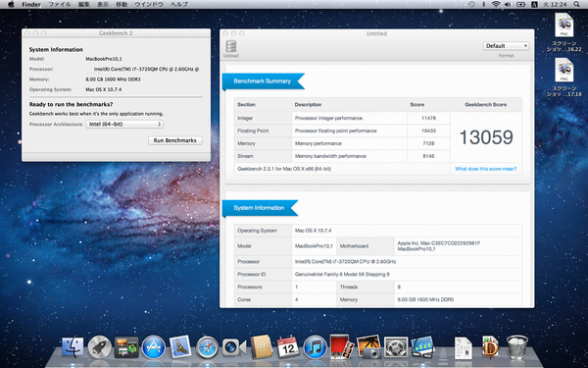Open the Wi-Fi status menu
588x368 pixels.
(496, 4)
